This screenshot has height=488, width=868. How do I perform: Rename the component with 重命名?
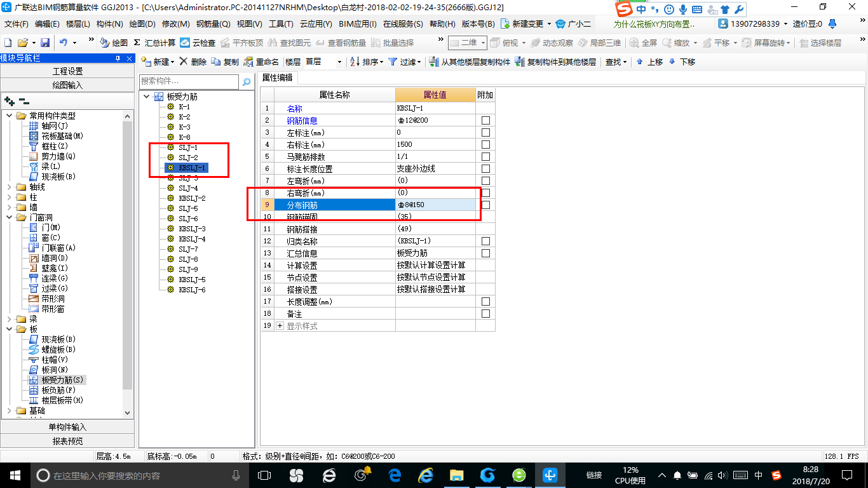point(261,62)
